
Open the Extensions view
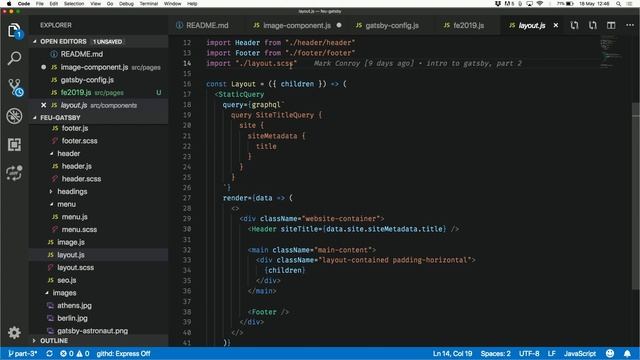tap(14, 144)
